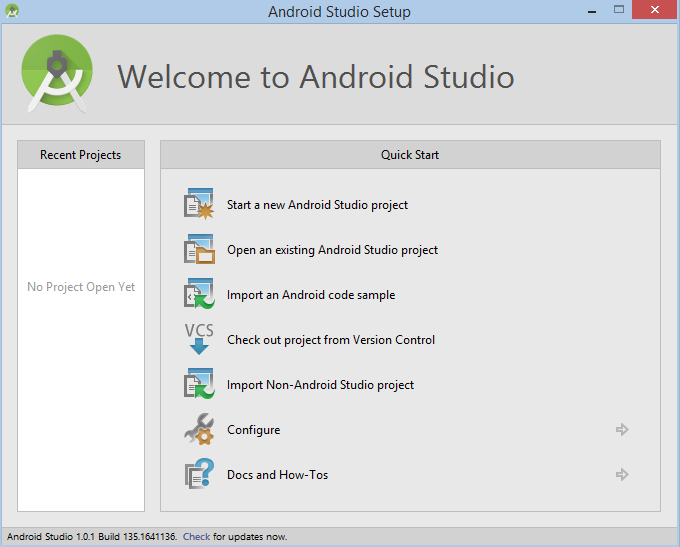Select Import Non-Android Studio project text
Image resolution: width=680 pixels, height=547 pixels.
[x=320, y=385]
